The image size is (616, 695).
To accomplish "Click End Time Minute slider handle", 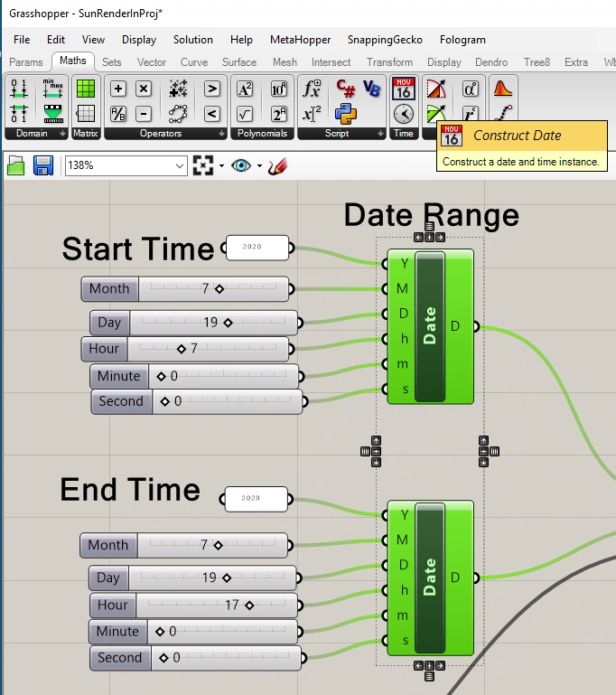I will point(160,631).
